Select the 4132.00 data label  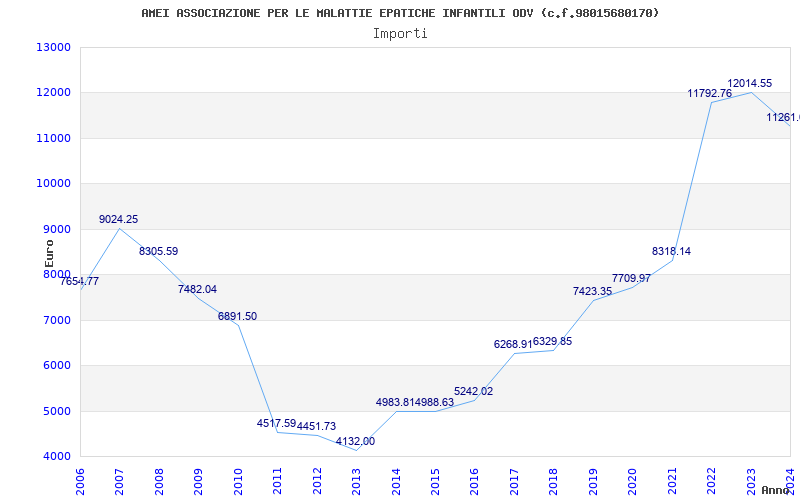click(356, 441)
